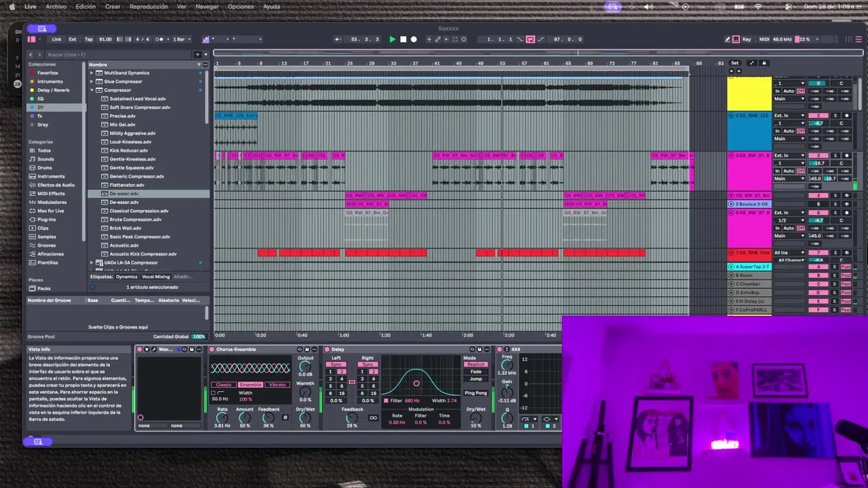The width and height of the screenshot is (868, 488).
Task: Select the A SuperTap return track
Action: tap(749, 267)
